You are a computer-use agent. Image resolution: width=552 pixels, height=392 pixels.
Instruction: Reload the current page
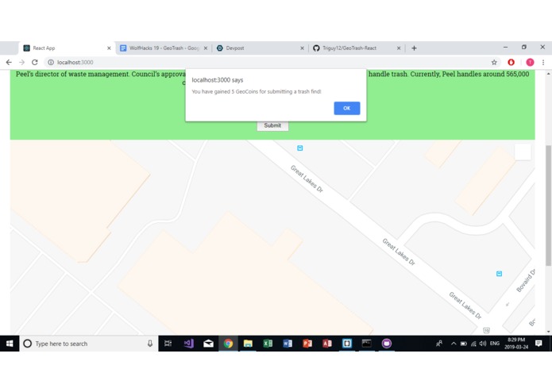pyautogui.click(x=34, y=62)
